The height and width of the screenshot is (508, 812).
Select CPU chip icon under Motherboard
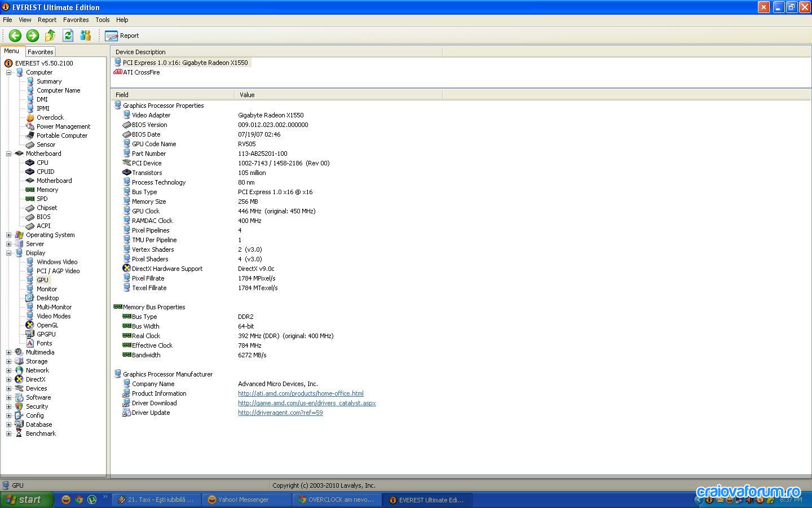pyautogui.click(x=30, y=163)
